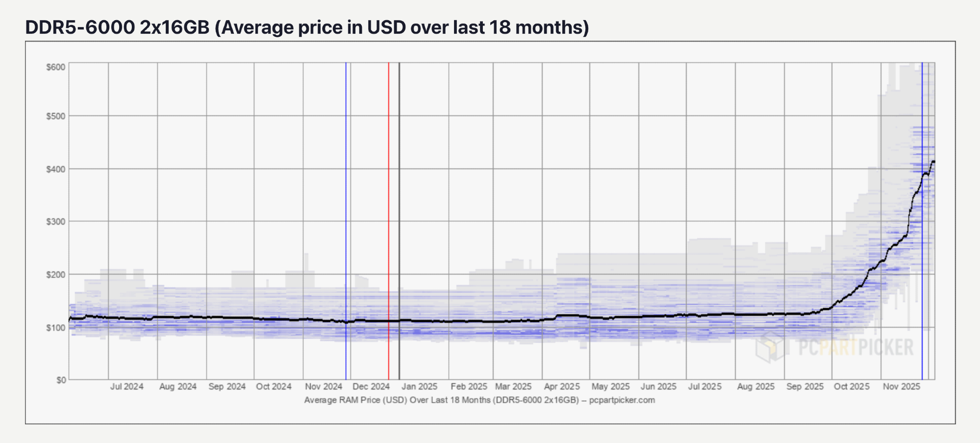This screenshot has width=980, height=443.
Task: Click the $100 y-axis label
Action: [x=56, y=328]
